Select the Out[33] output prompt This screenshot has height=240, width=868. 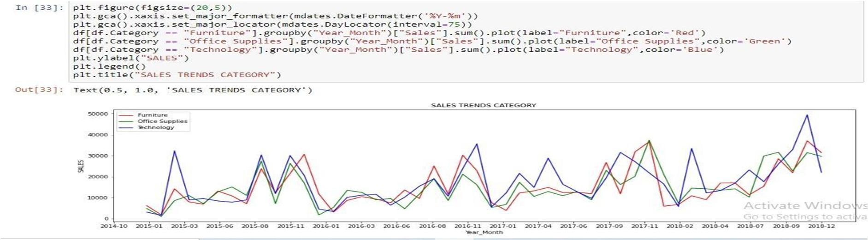pyautogui.click(x=40, y=90)
